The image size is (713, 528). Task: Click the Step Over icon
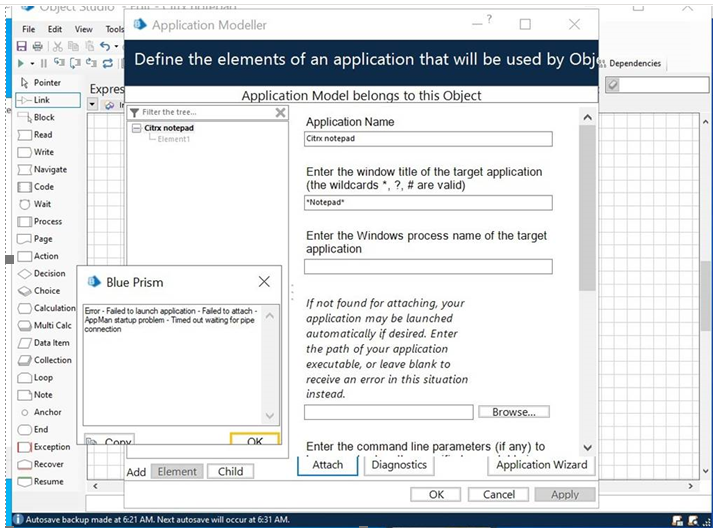75,63
